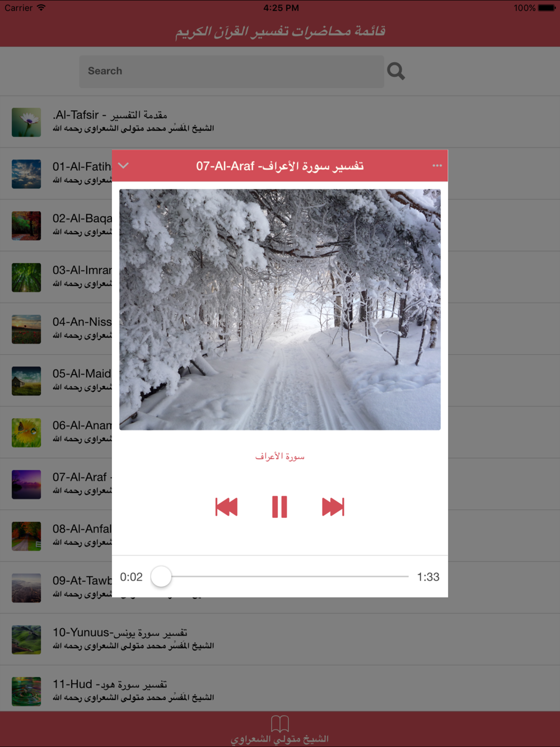Tap the 03-Al-Imran forest thumbnail

pyautogui.click(x=26, y=277)
